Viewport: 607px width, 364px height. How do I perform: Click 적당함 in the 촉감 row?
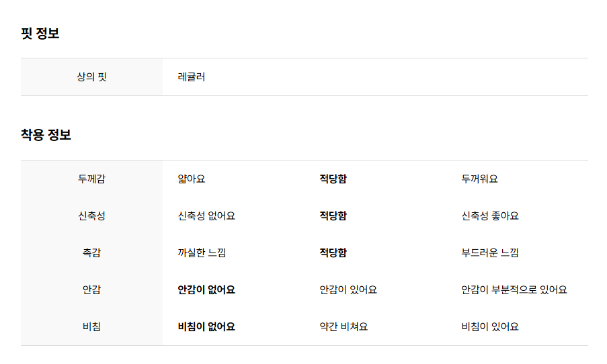pos(333,253)
